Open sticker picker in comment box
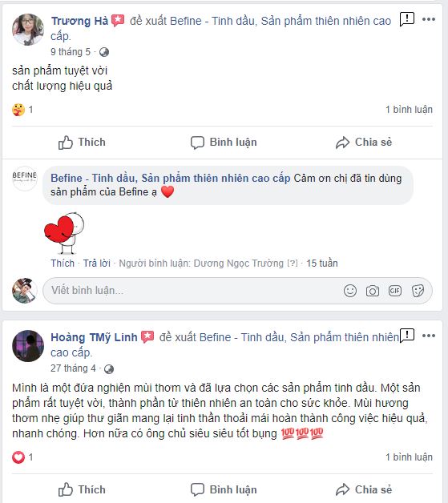Viewport: 448px width, 503px height. tap(418, 291)
